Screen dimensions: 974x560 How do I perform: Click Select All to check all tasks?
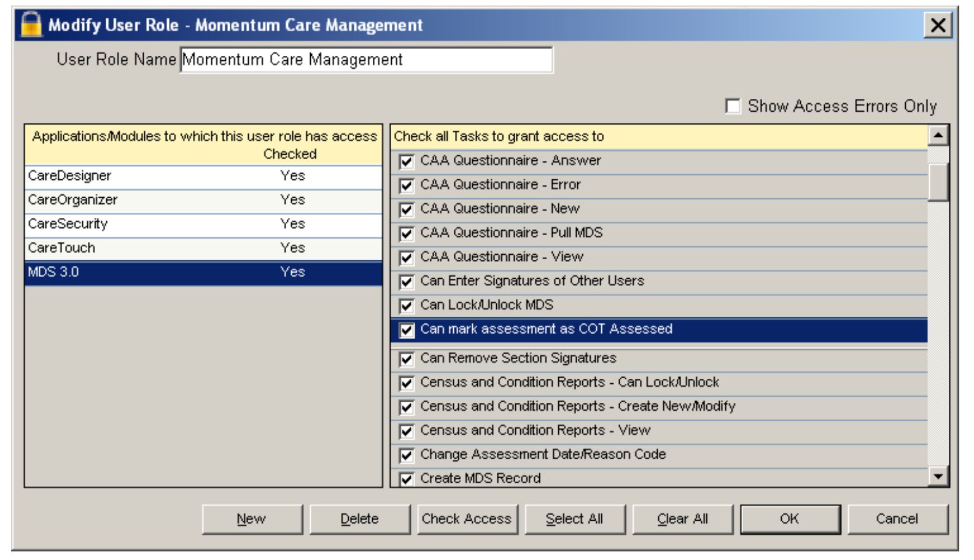(x=575, y=519)
